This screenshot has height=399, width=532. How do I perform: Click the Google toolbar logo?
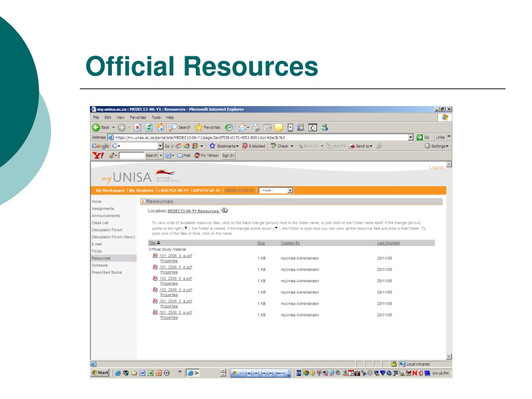tap(101, 146)
